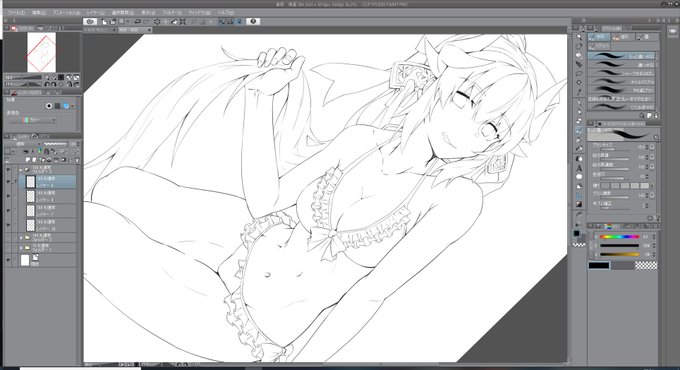
Task: Toggle visibility of the expanded layer folder
Action: pos(8,170)
